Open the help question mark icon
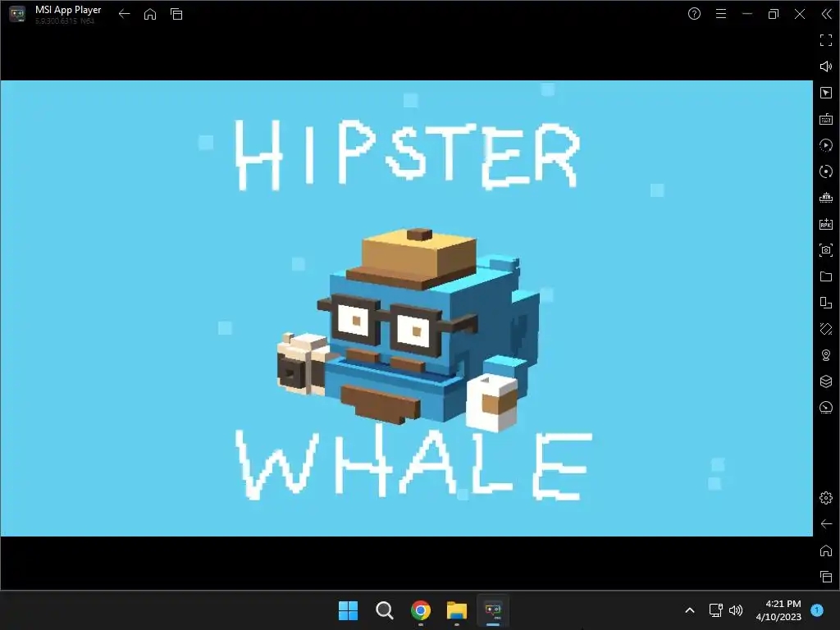 click(x=694, y=14)
